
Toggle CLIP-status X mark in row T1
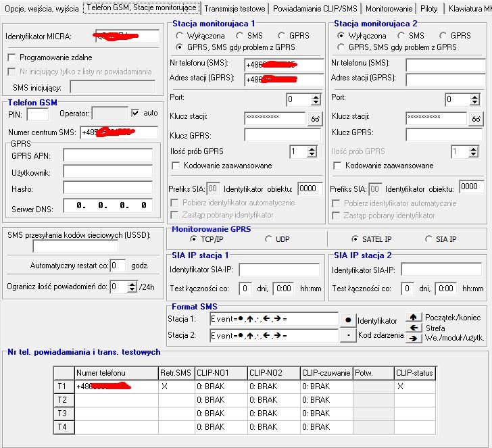click(415, 387)
